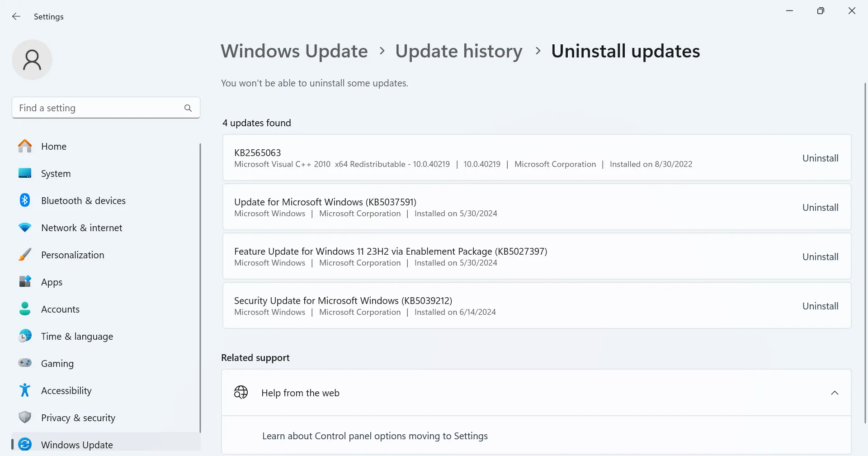This screenshot has height=456, width=868.
Task: Minimize the Settings window
Action: pyautogui.click(x=789, y=11)
